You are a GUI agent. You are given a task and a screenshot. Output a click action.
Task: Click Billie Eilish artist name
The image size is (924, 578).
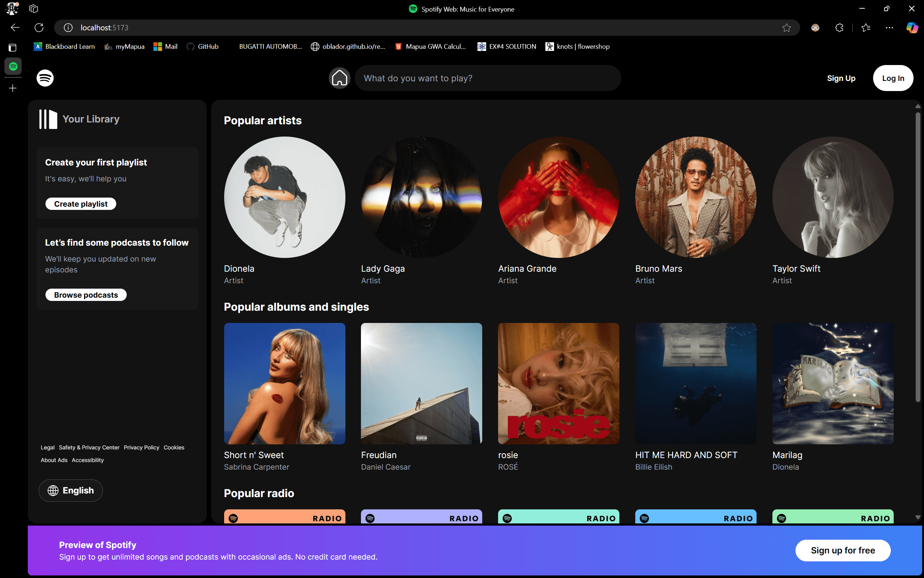tap(654, 467)
